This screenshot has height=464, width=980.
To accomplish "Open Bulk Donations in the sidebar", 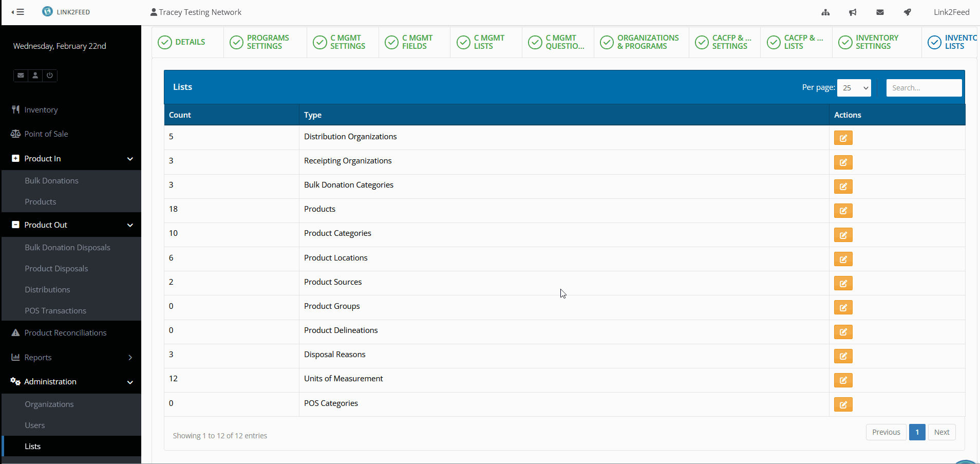I will click(x=52, y=181).
